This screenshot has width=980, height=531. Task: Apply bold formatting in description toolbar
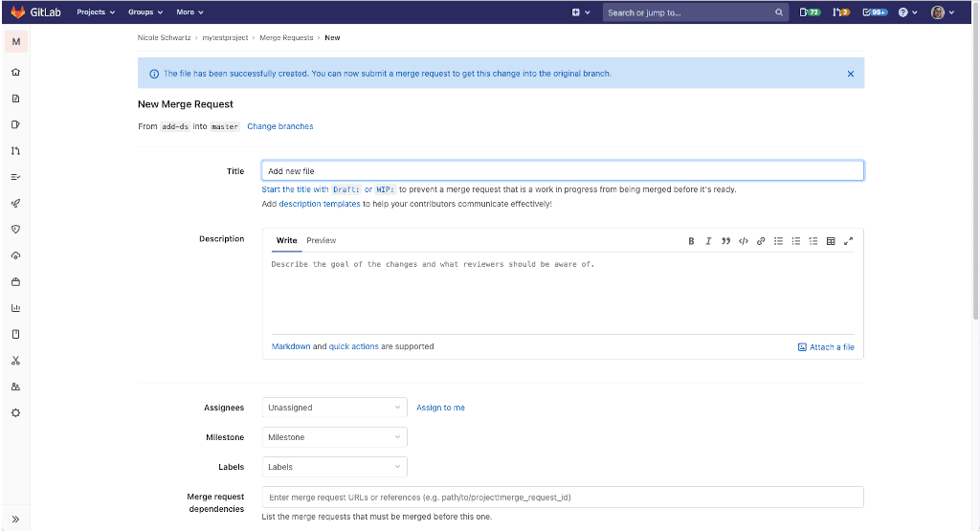(691, 241)
